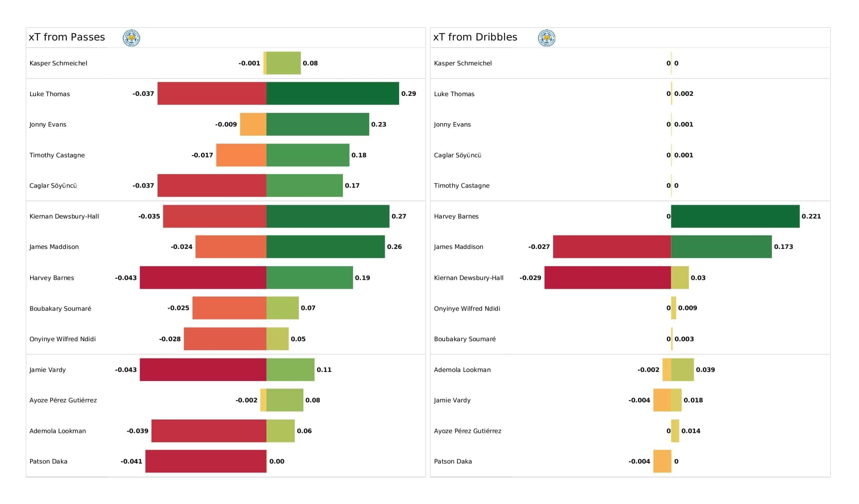Click Ayoze Pérez Gutiérrez's 0.08 passes bar
This screenshot has width=859, height=504.
pyautogui.click(x=285, y=400)
